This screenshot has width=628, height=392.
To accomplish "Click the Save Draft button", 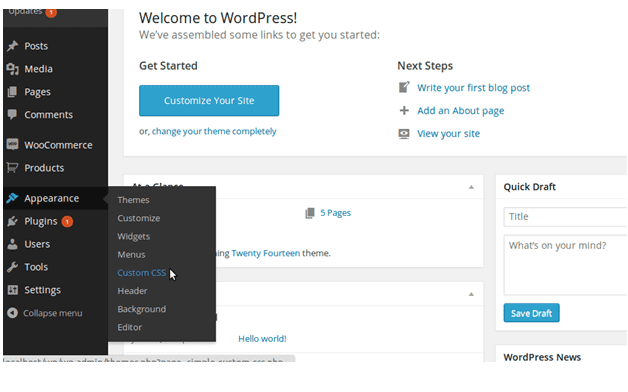I will pyautogui.click(x=531, y=313).
